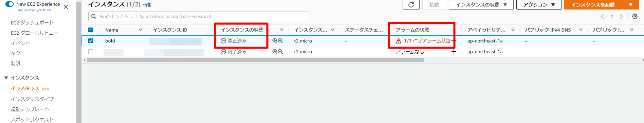Click the zoom-in filter icon beside 終了済み
The width and height of the screenshot is (644, 123).
click(275, 52)
